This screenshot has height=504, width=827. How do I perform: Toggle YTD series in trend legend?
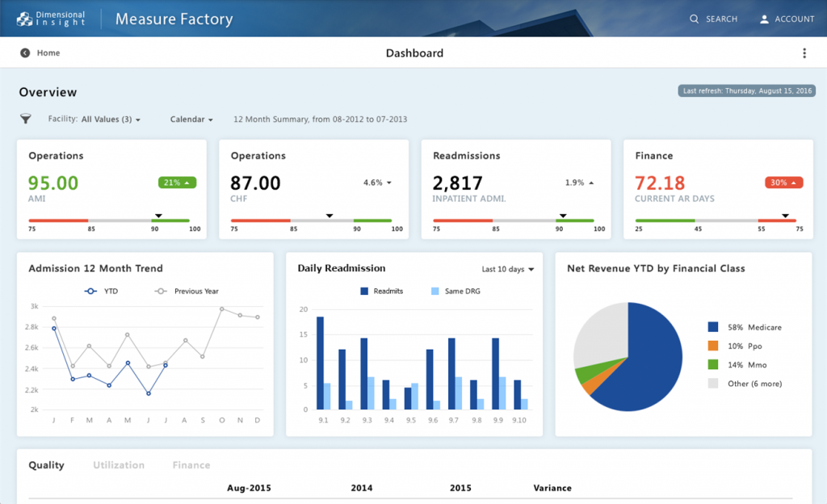click(101, 291)
